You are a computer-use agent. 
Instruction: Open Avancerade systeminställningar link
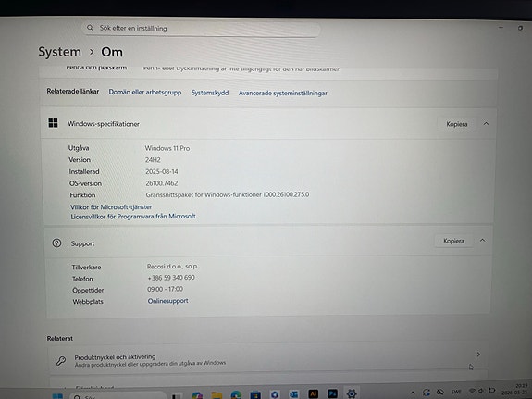(x=282, y=94)
